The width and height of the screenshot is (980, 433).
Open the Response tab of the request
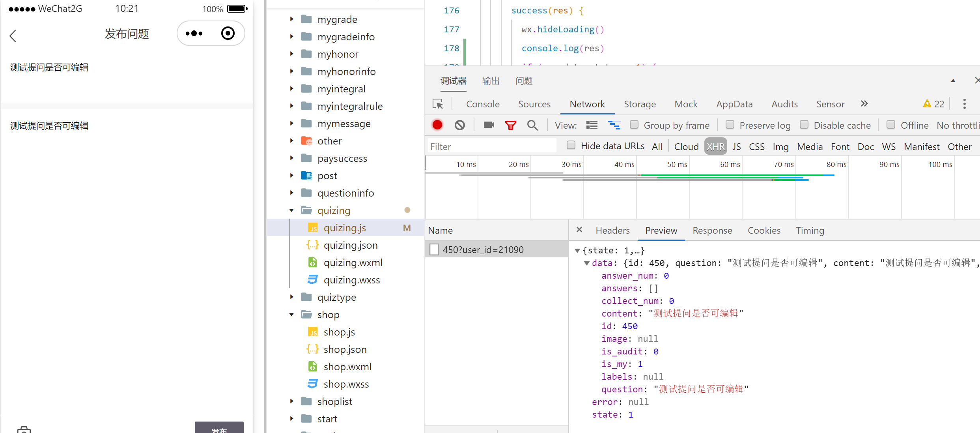[712, 230]
